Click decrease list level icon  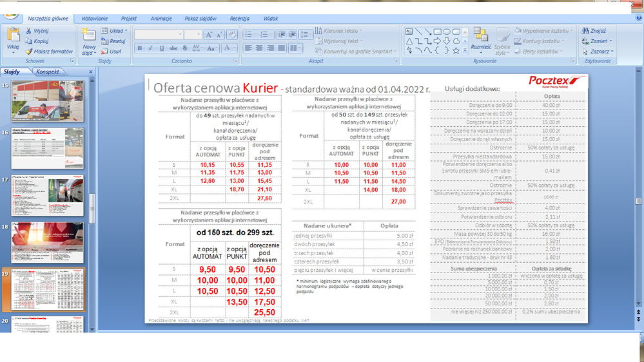(x=281, y=35)
